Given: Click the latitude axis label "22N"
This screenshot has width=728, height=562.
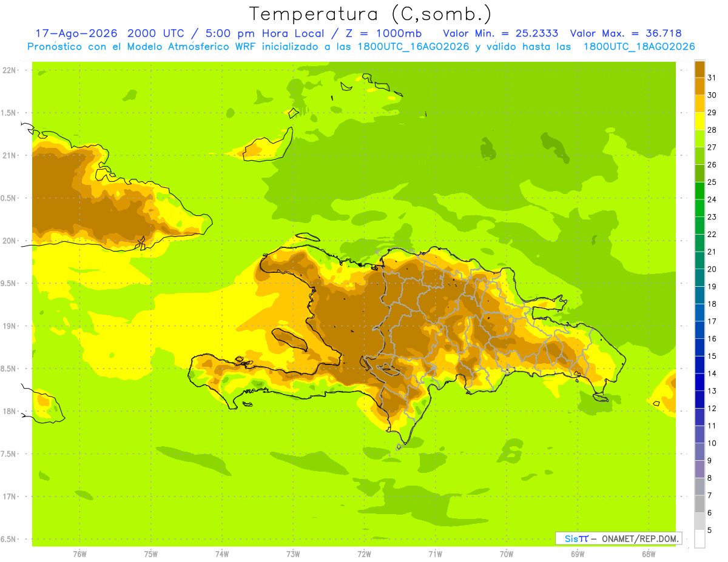Looking at the screenshot, I should [x=10, y=70].
